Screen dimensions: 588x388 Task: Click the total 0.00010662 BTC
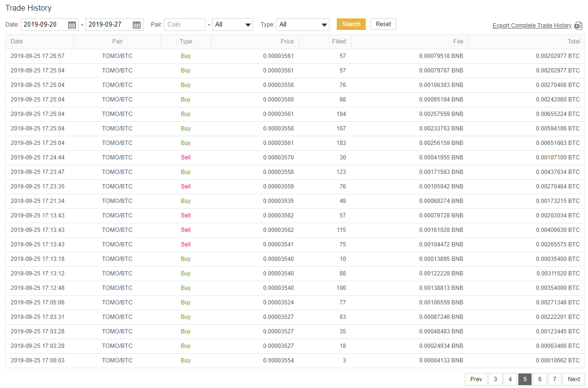tap(558, 360)
